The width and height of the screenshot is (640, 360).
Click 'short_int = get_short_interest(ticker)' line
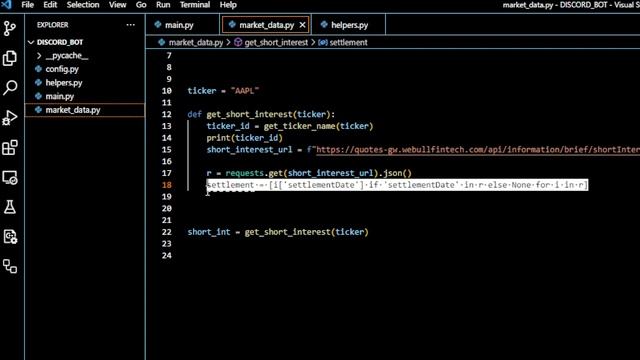pos(278,232)
